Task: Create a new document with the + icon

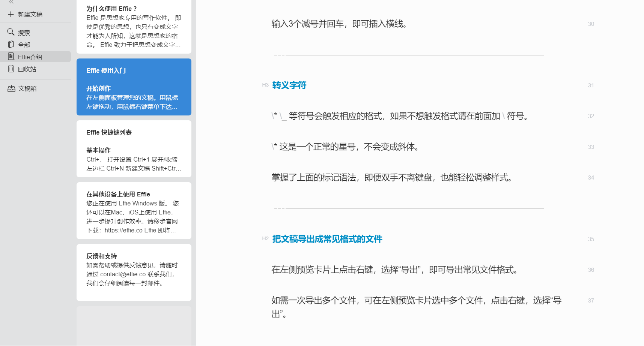Action: pyautogui.click(x=10, y=14)
